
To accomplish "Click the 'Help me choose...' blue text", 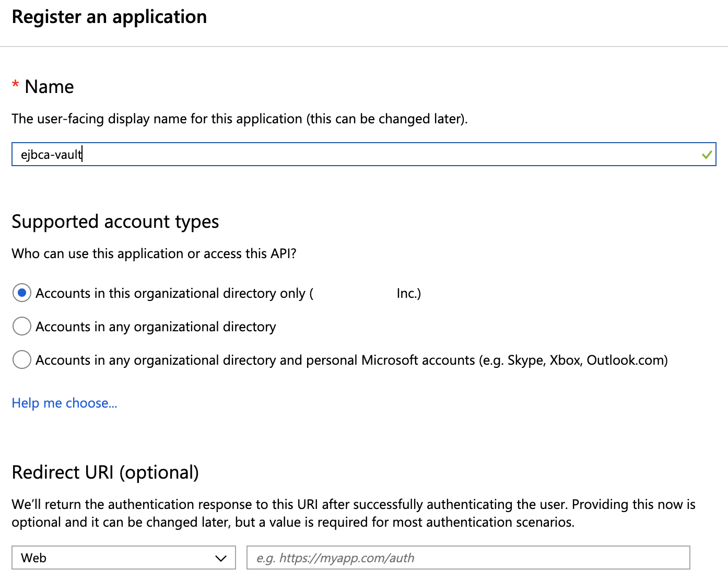I will click(x=64, y=403).
